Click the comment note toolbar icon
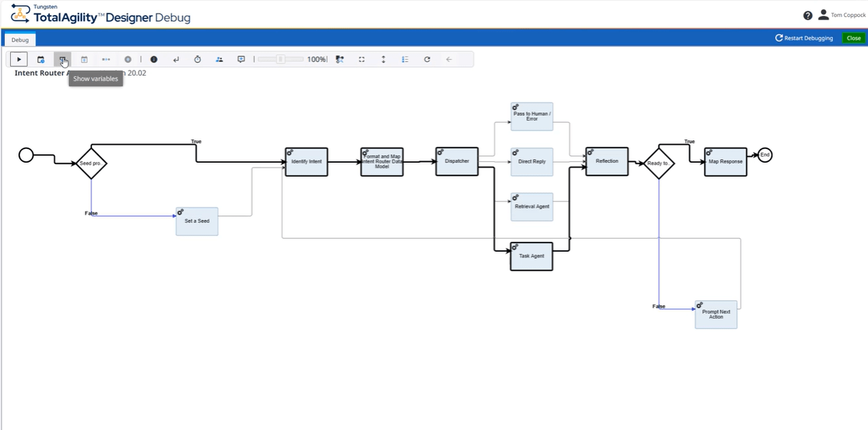Image resolution: width=868 pixels, height=430 pixels. click(x=241, y=59)
